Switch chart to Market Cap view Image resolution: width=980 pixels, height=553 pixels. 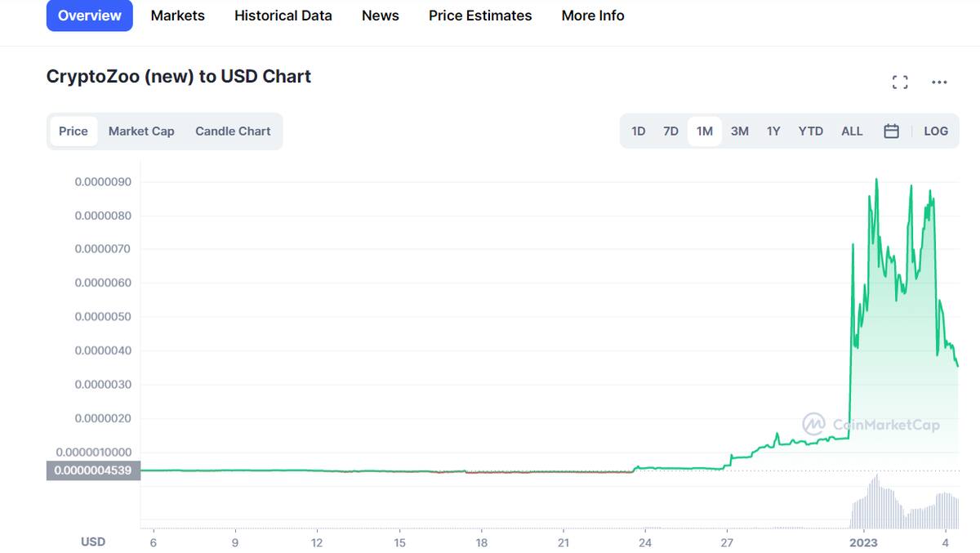(141, 131)
